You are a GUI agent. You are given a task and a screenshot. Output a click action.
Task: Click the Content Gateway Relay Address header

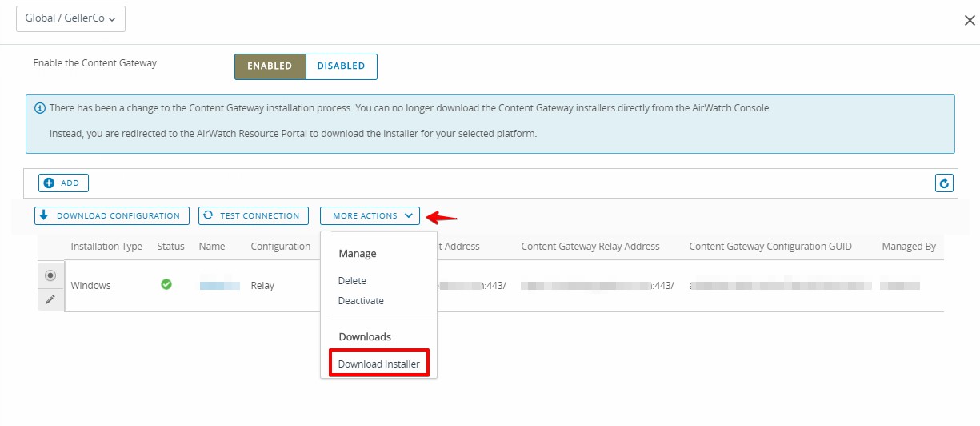(590, 247)
